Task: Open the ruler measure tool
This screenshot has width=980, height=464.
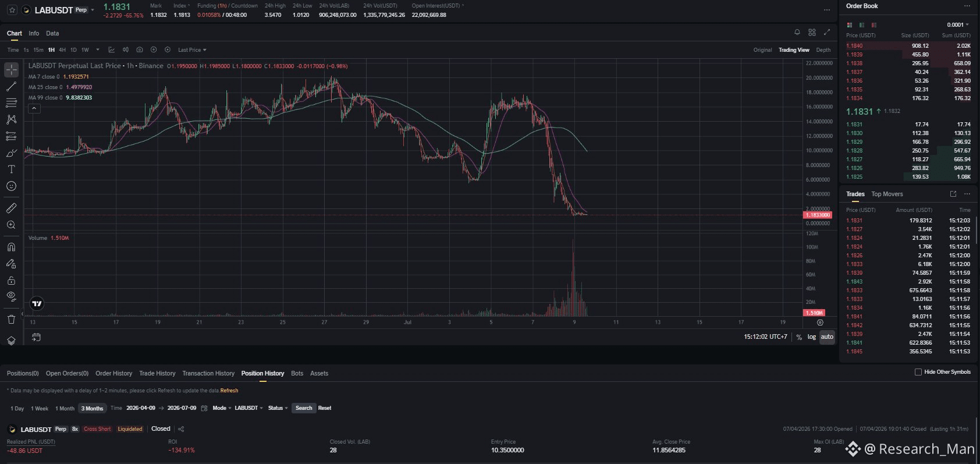Action: click(11, 208)
